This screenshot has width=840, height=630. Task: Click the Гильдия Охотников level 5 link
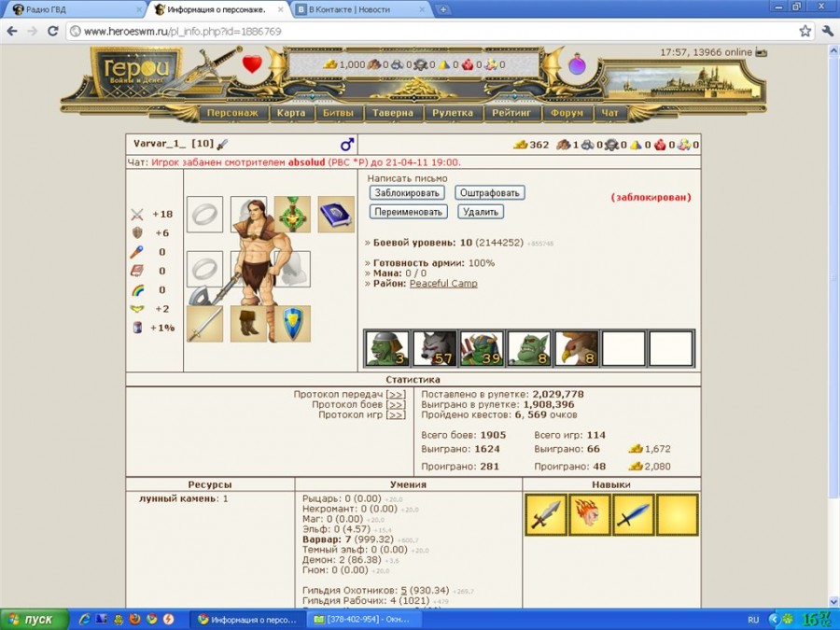tap(404, 591)
